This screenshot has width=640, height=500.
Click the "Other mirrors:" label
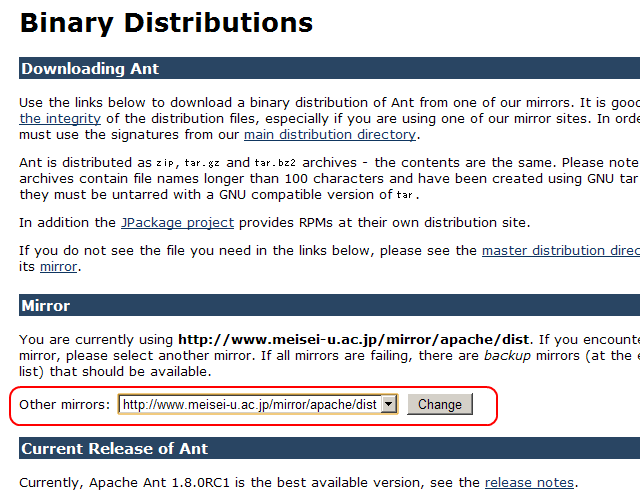pos(65,404)
